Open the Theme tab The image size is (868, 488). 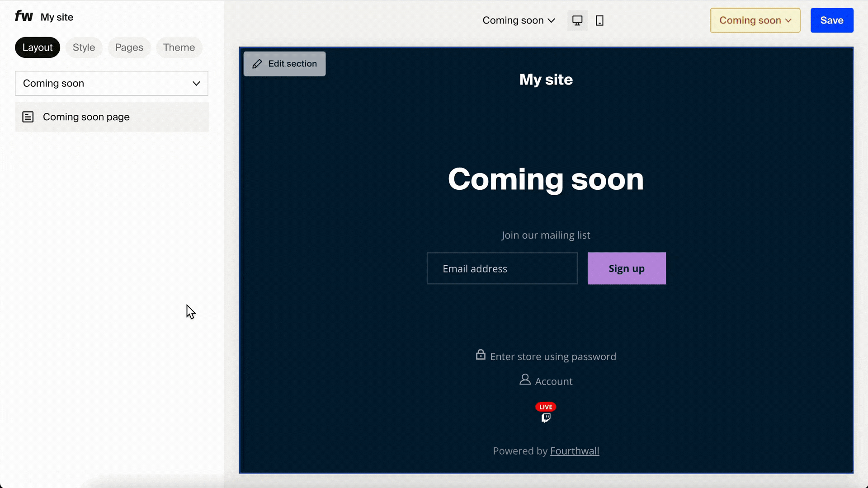[x=179, y=47]
